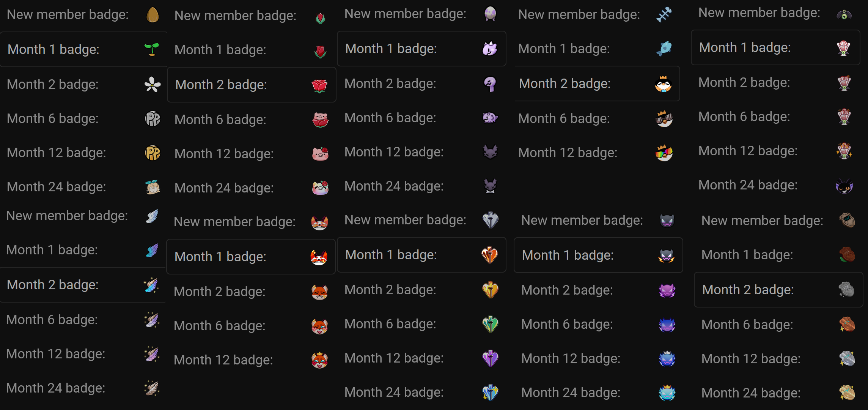868x410 pixels.
Task: Click the blue feather Month 1 badge
Action: coord(152,250)
